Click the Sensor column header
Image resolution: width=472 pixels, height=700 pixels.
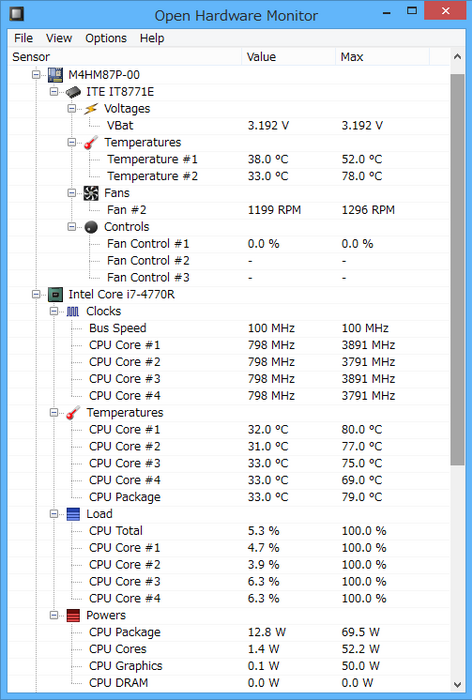125,57
